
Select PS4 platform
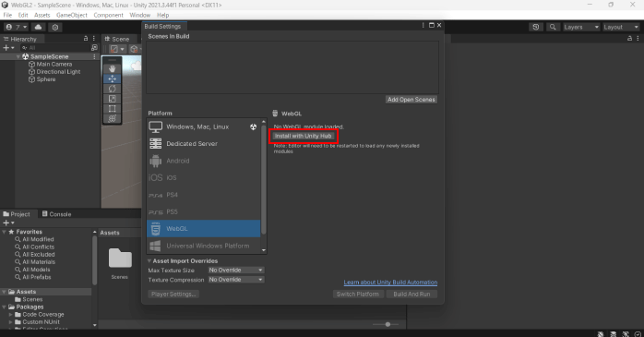tap(203, 195)
